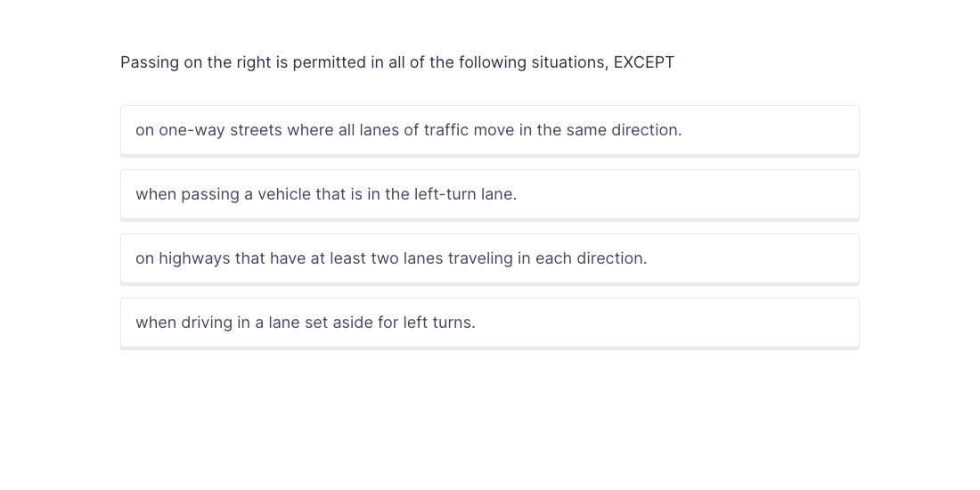Answer with the option ending 'each direction.'
This screenshot has height=490, width=980.
(x=391, y=258)
